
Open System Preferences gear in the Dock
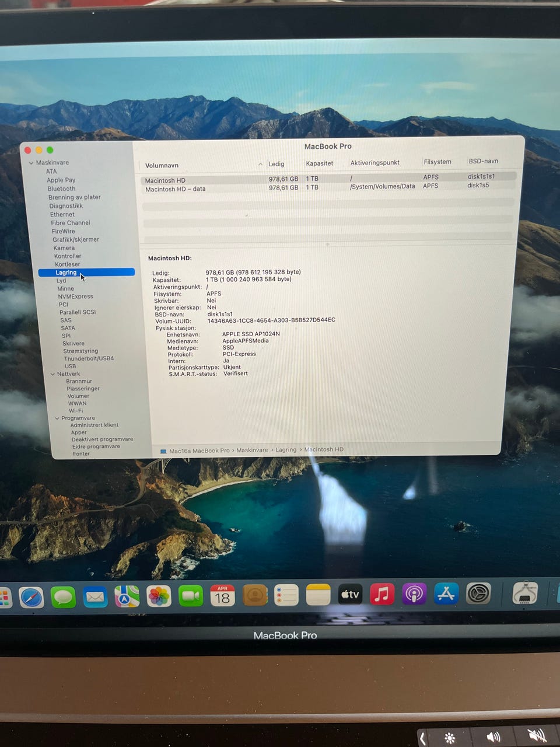[478, 594]
